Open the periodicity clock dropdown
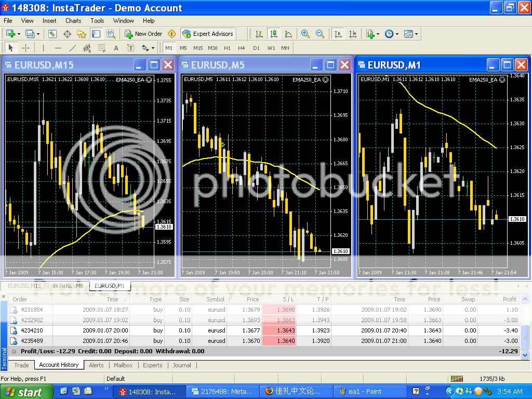This screenshot has width=532, height=399. click(397, 34)
